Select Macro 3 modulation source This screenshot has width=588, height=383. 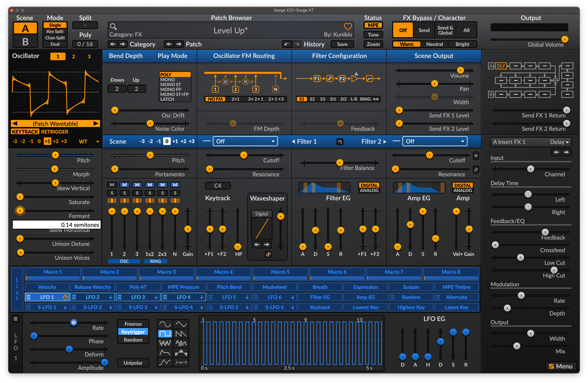167,274
